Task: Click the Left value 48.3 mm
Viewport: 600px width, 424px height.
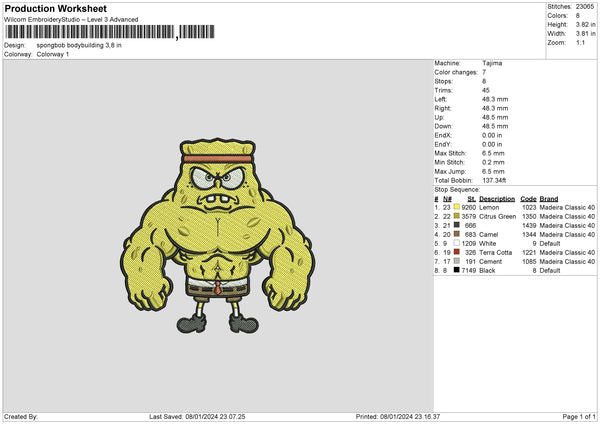Action: (x=495, y=99)
